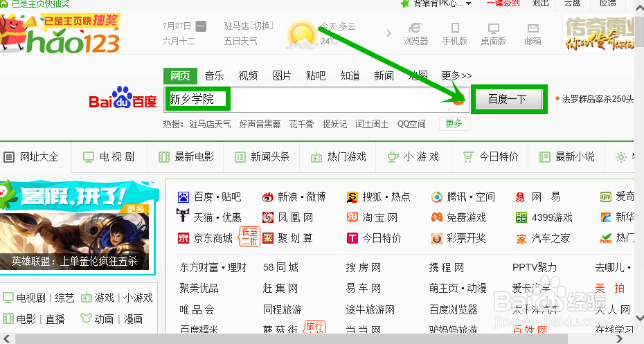
Task: Click the next arrow beside weather
Action: tap(389, 33)
